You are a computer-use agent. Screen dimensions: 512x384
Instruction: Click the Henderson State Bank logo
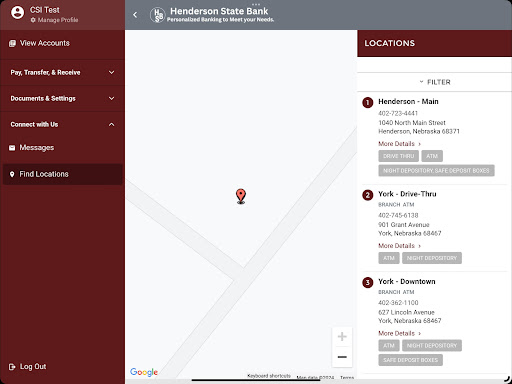157,15
